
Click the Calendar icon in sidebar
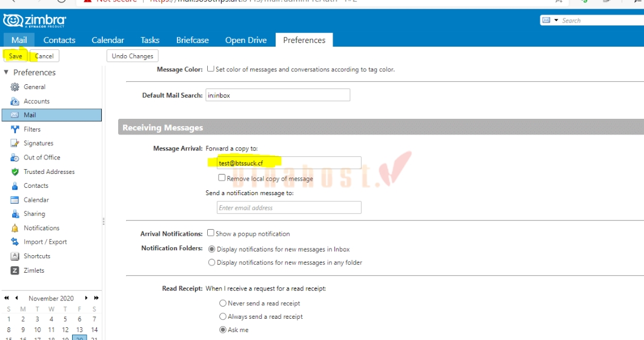coord(15,200)
